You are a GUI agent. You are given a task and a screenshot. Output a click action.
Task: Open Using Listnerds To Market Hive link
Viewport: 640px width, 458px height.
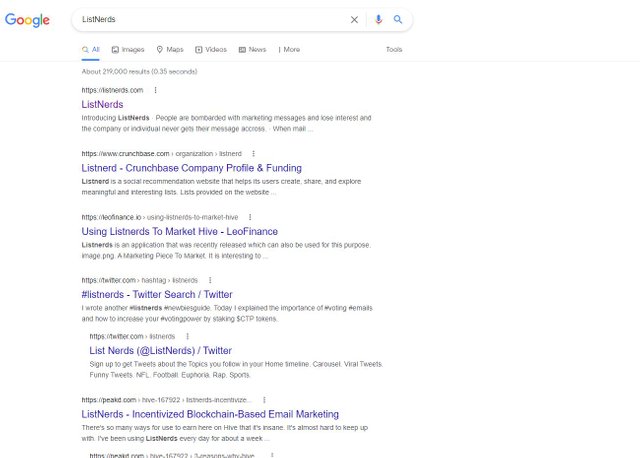coord(180,231)
